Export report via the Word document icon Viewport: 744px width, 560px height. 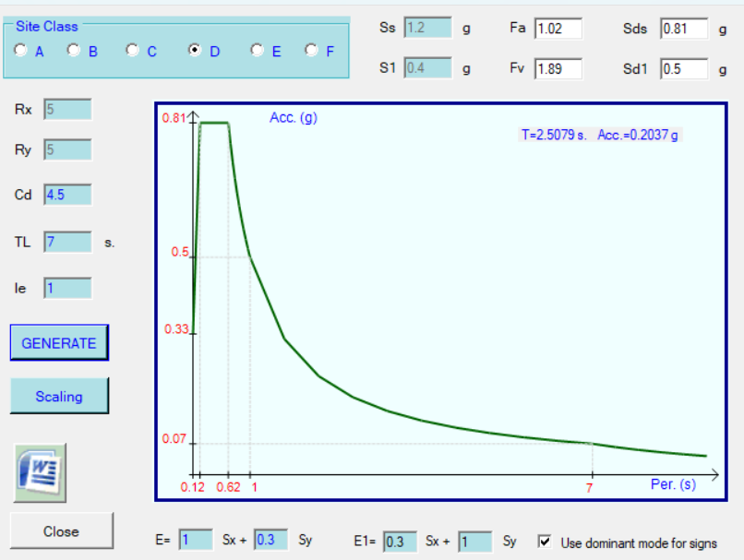pyautogui.click(x=40, y=472)
